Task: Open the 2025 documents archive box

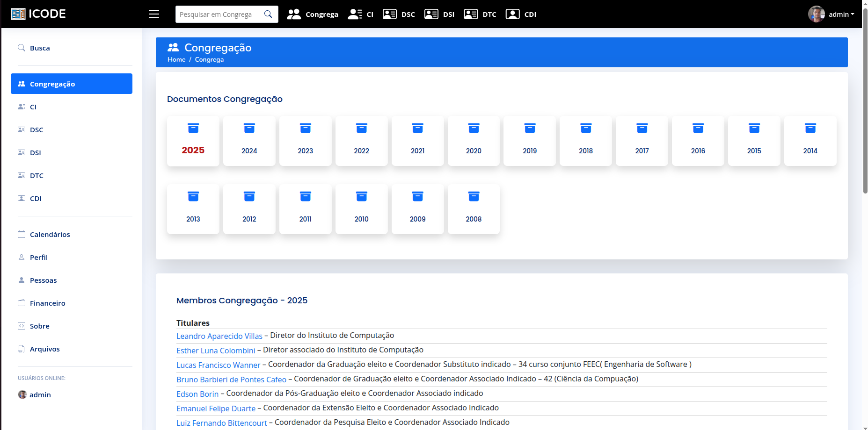Action: [x=193, y=140]
